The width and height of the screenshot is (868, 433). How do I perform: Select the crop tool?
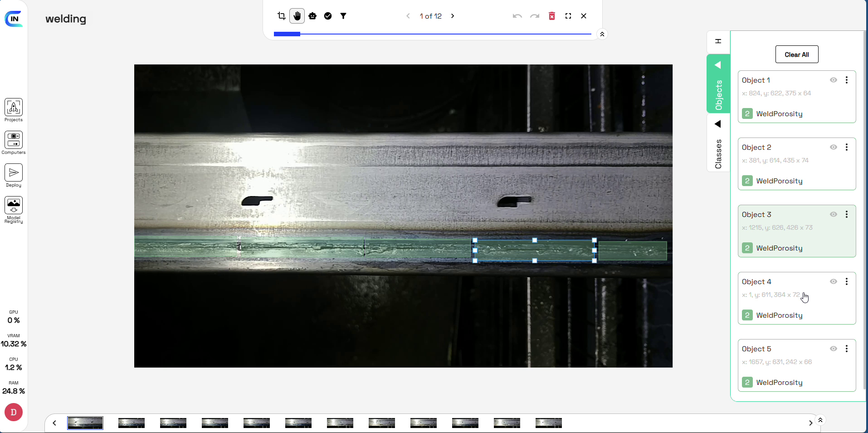pyautogui.click(x=281, y=16)
